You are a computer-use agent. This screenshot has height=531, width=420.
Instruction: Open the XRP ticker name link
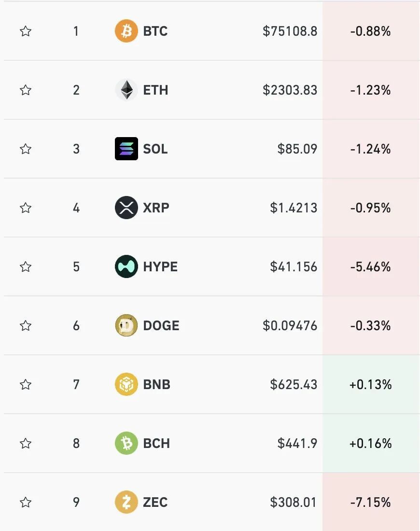point(156,208)
